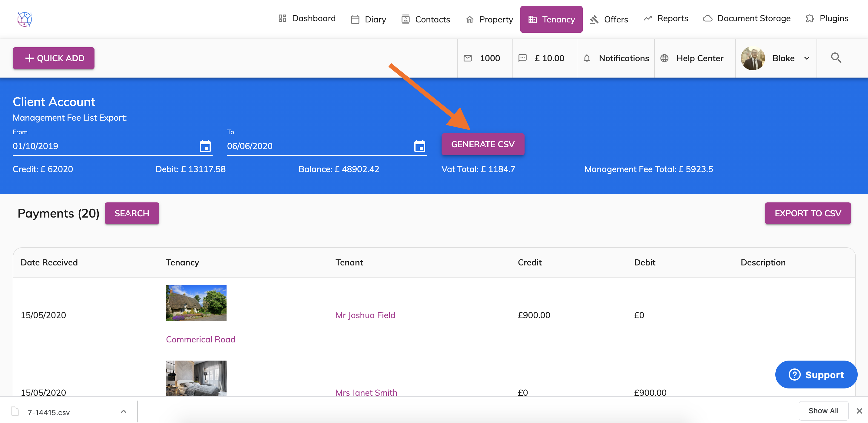868x423 pixels.
Task: Open Notifications bell
Action: click(587, 58)
